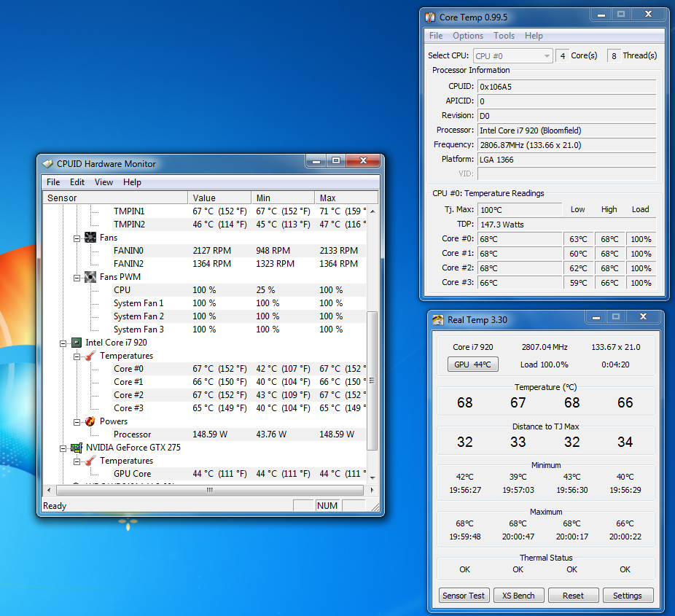The image size is (675, 616).
Task: Open the View menu in Hardware Monitor
Action: [104, 182]
